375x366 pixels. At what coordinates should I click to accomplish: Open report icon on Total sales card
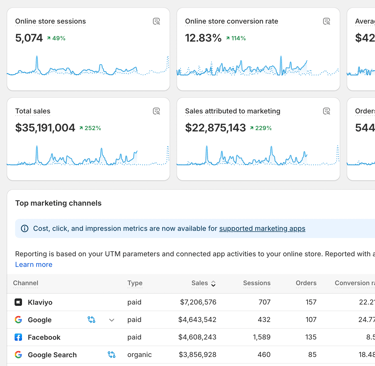tap(156, 111)
